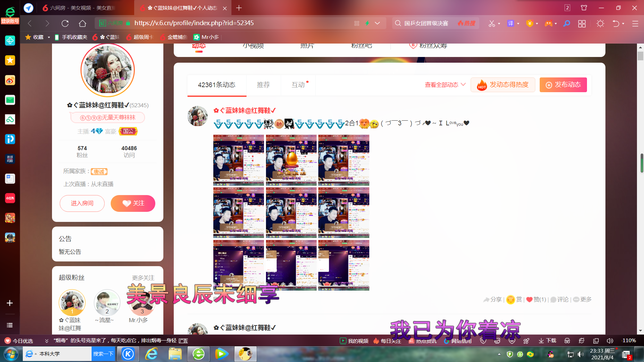Switch to the 推荐 tab
The width and height of the screenshot is (644, 362).
pyautogui.click(x=263, y=85)
